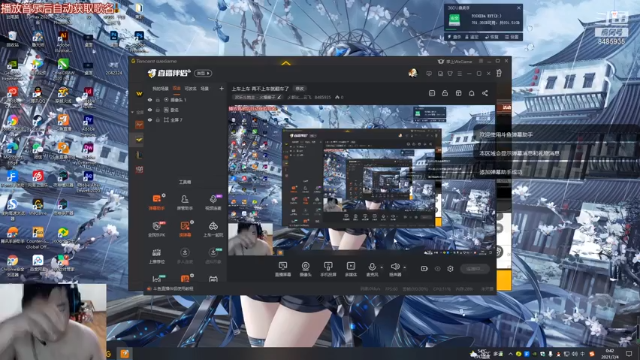The width and height of the screenshot is (640, 360).
Task: Toggle the lock on the Camera 1 source
Action: point(158,100)
